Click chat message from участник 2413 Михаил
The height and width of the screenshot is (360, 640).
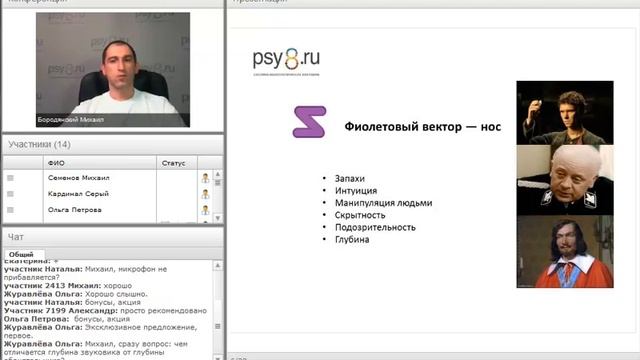pos(68,286)
